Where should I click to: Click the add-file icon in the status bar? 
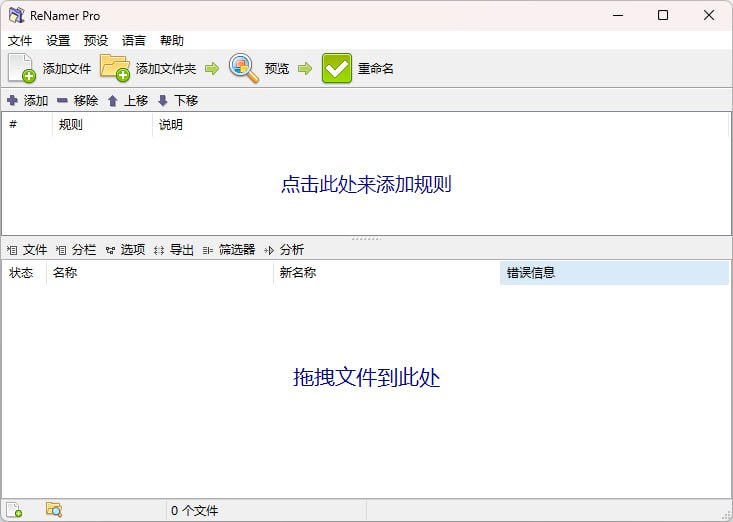(14, 510)
